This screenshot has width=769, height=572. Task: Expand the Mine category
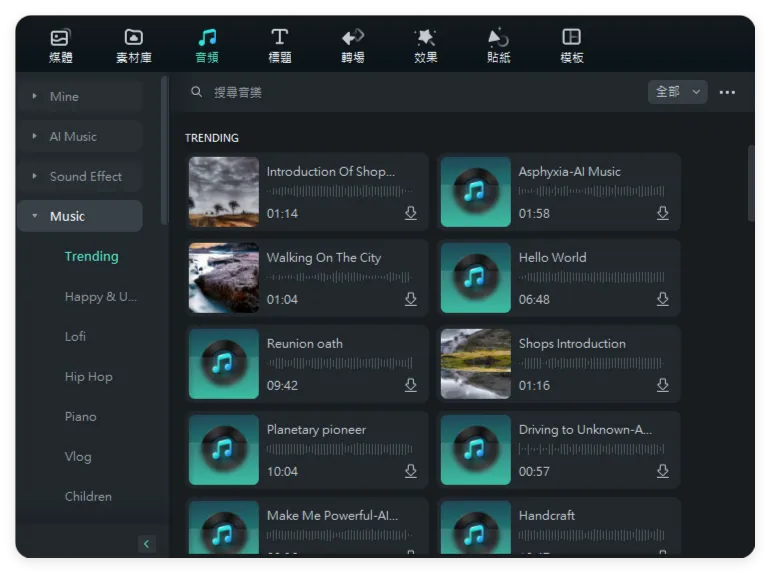pos(35,97)
